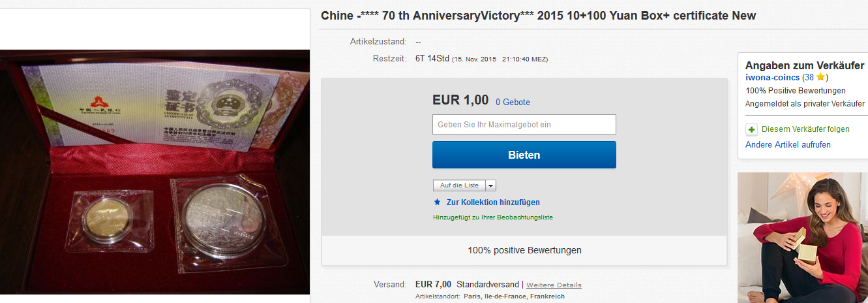
Task: Place a bid with the Bieten button
Action: coord(524,155)
